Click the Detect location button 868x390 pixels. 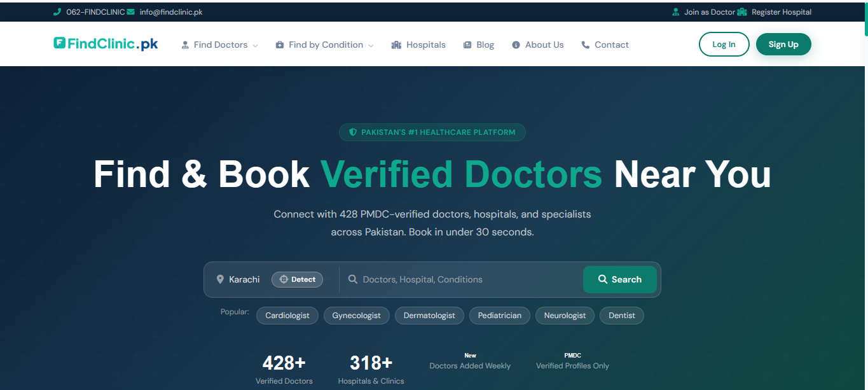297,279
